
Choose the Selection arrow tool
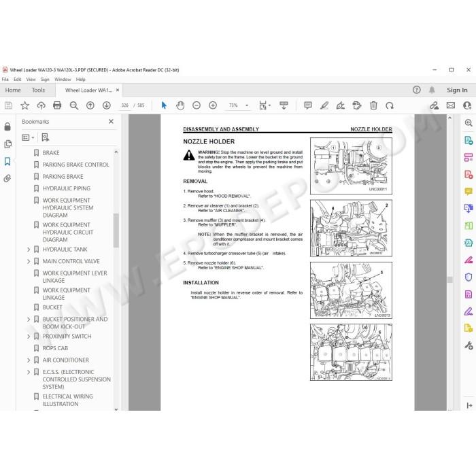pos(164,105)
